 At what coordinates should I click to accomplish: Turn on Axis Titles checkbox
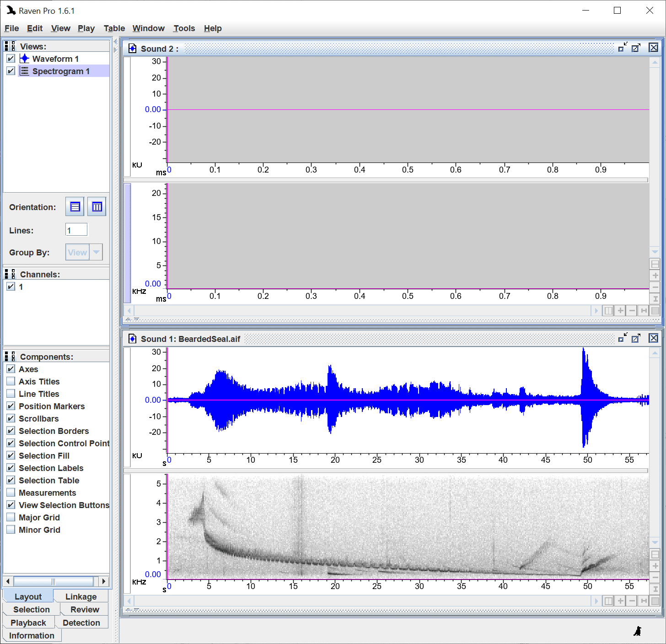point(11,381)
